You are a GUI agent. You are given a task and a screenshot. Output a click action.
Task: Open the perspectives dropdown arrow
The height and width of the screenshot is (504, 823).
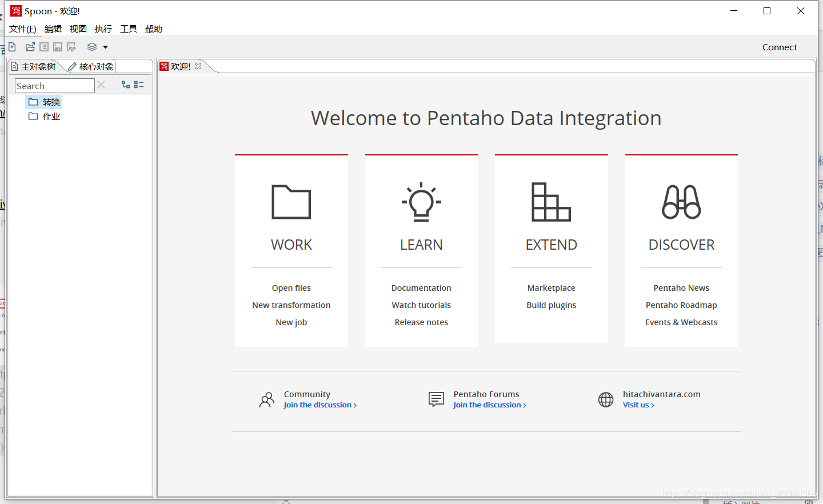105,47
